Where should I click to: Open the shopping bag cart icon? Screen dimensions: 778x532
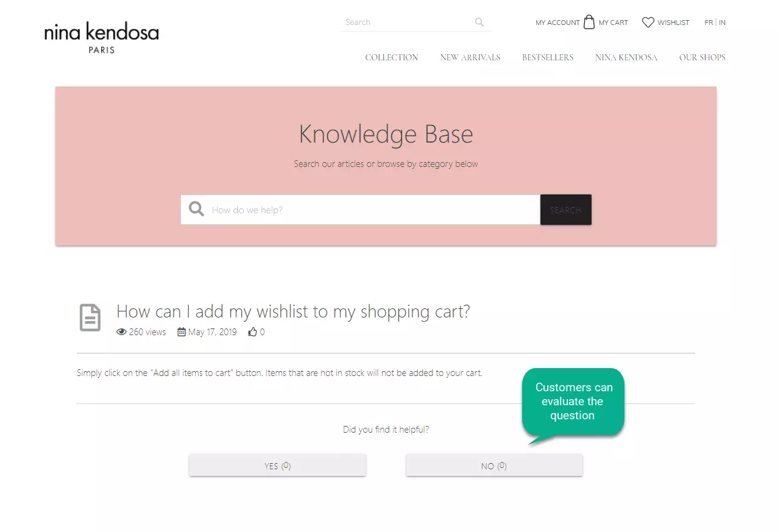(589, 21)
